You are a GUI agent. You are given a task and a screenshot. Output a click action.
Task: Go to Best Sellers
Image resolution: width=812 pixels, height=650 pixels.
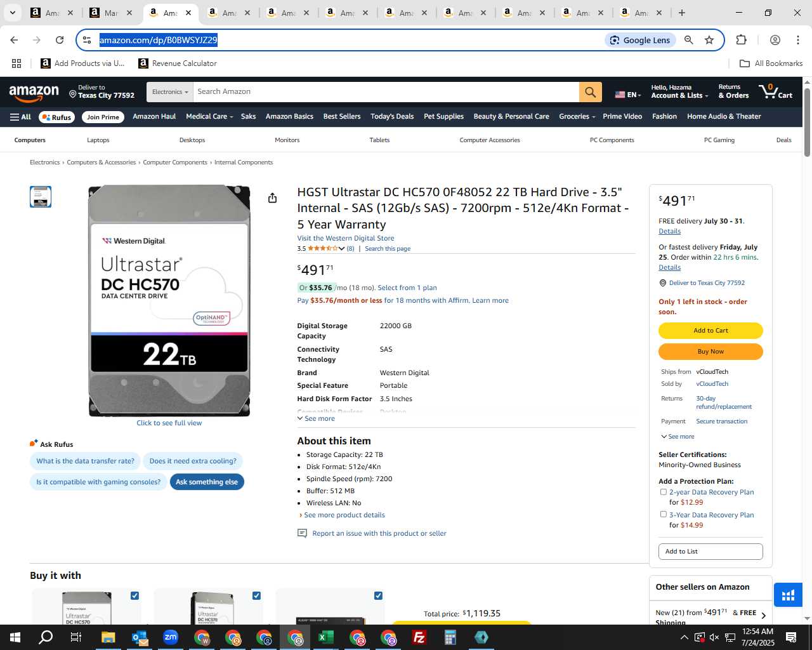342,117
